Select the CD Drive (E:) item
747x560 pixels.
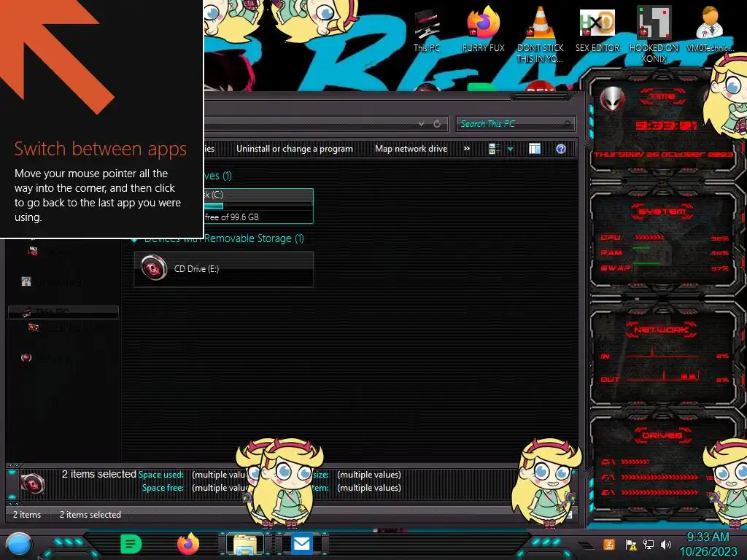click(223, 268)
